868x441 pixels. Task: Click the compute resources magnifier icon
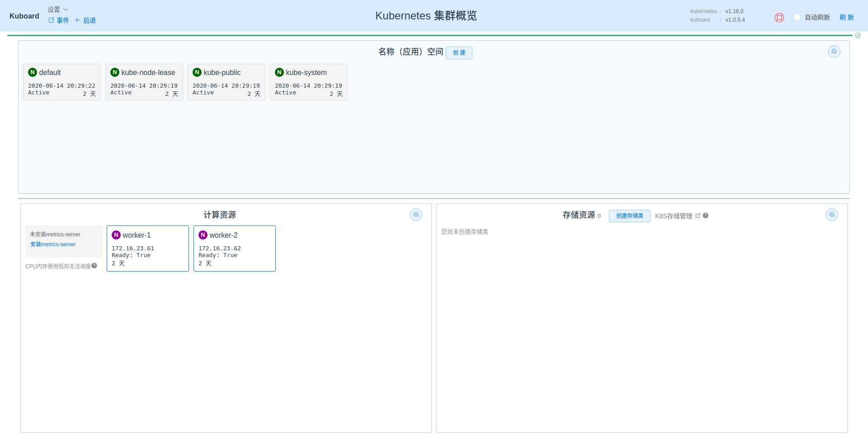pos(415,215)
